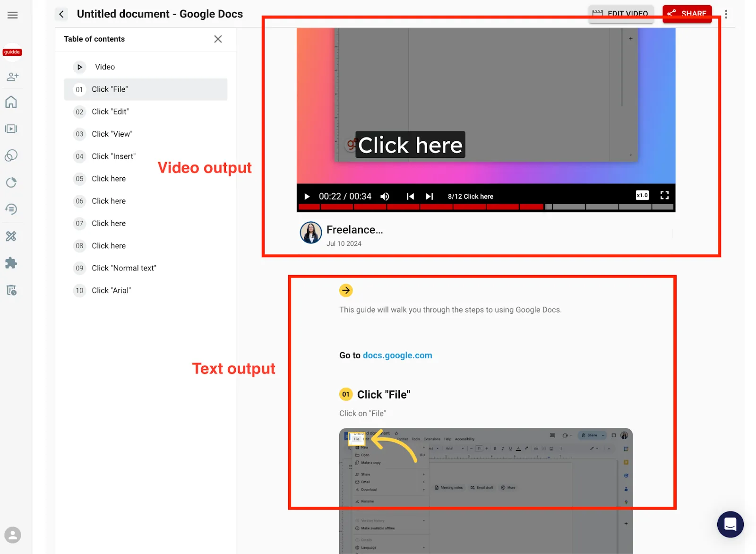The image size is (756, 554).
Task: Click the Freelance... author name
Action: pos(354,230)
